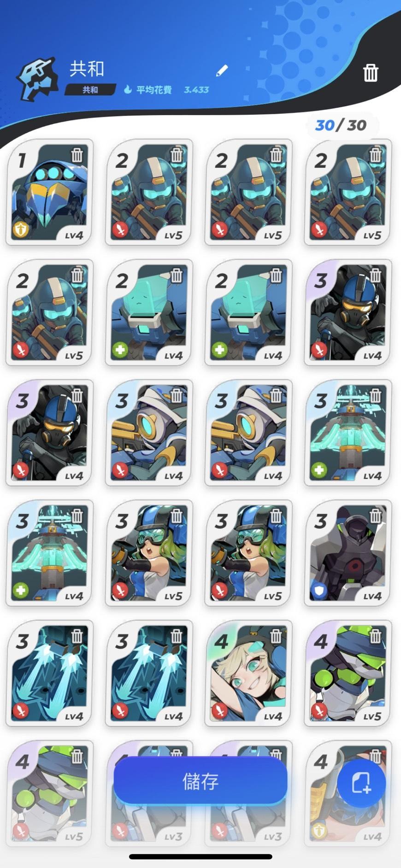Select the cost 4 LV5 green-visor robot card in the fifth row

tap(348, 673)
